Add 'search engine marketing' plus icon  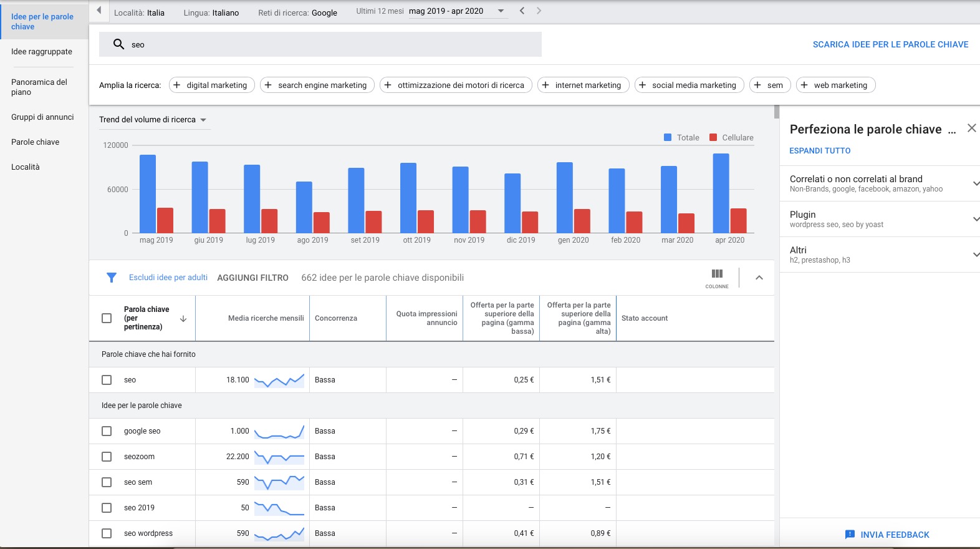point(268,85)
